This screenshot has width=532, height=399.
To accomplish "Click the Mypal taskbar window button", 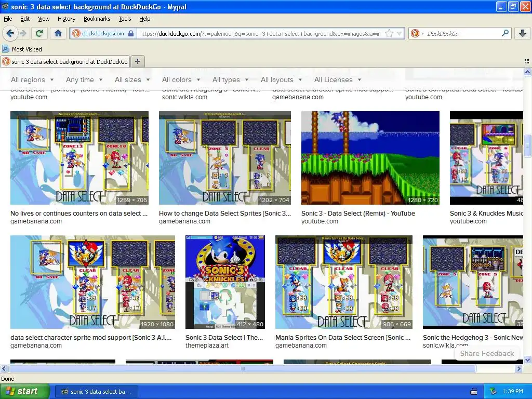I will 96,392.
